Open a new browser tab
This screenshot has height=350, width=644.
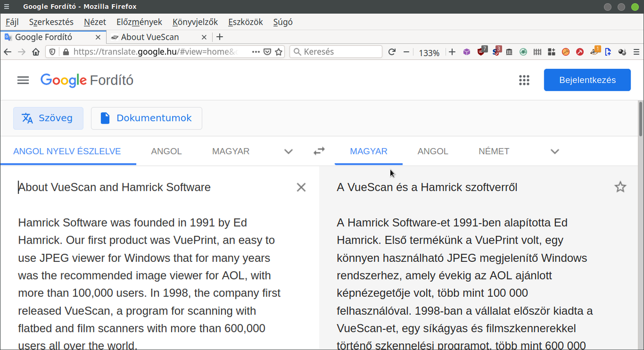tap(219, 37)
